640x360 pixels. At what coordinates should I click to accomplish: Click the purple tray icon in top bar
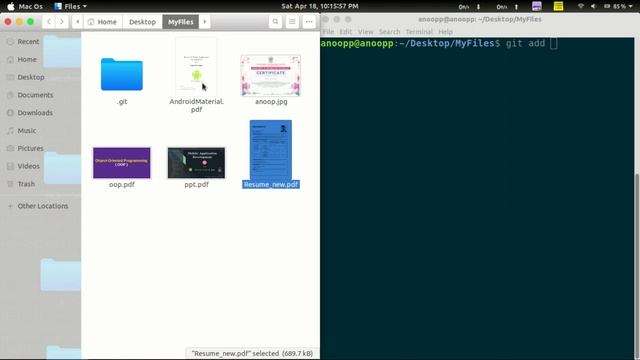(x=537, y=6)
